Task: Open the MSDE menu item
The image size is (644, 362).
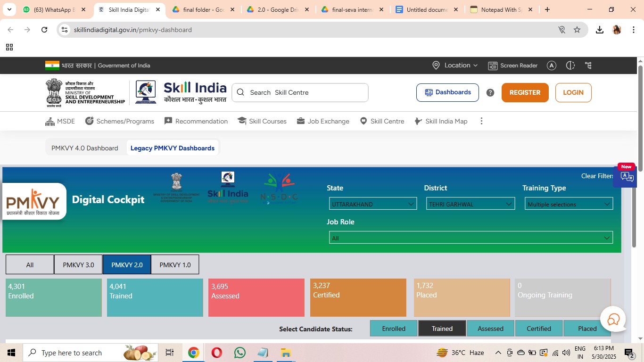Action: tap(60, 121)
